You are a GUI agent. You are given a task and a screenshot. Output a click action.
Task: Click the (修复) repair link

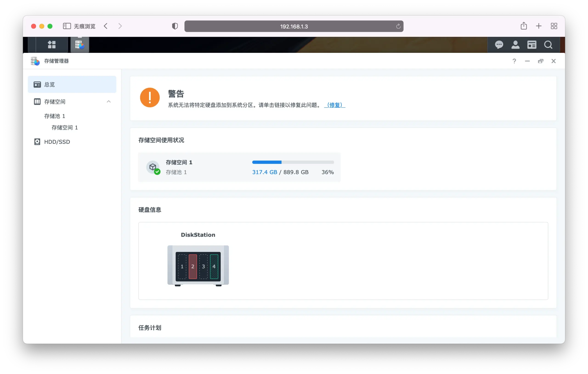click(334, 105)
